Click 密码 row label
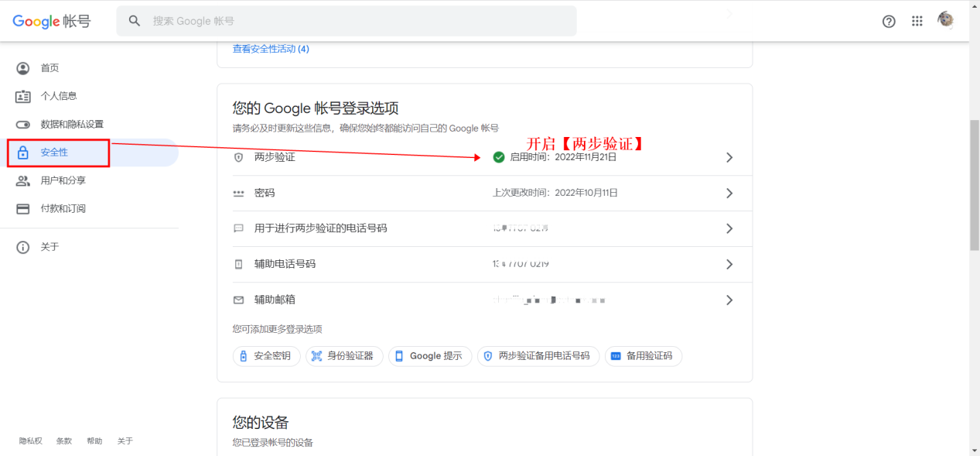Viewport: 980px width, 456px height. click(x=265, y=194)
